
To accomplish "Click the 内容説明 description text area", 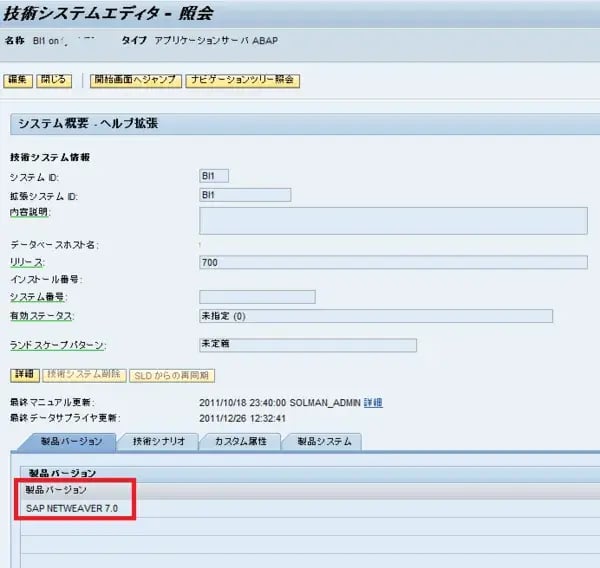I will pyautogui.click(x=393, y=220).
